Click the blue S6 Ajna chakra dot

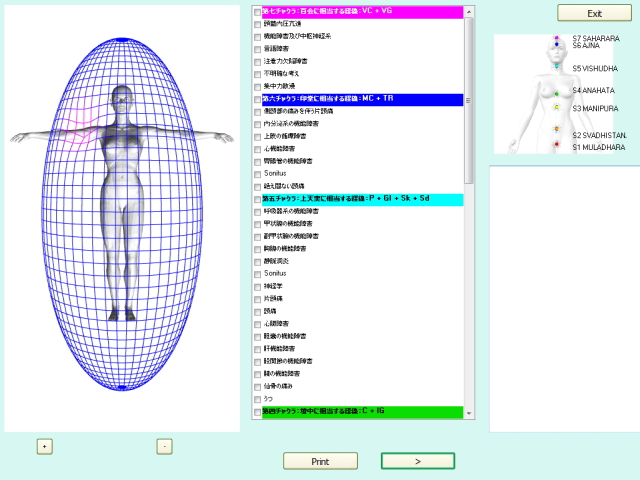(556, 46)
